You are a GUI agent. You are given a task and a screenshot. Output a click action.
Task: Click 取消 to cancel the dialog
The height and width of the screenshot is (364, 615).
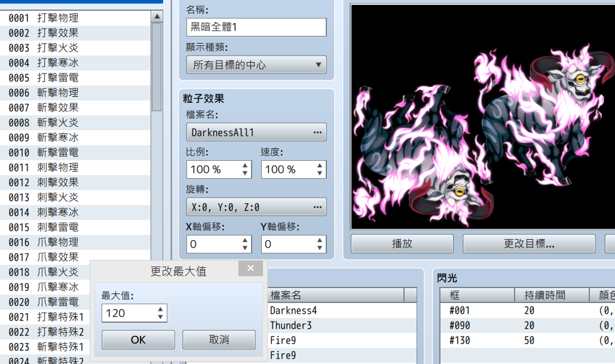point(219,339)
